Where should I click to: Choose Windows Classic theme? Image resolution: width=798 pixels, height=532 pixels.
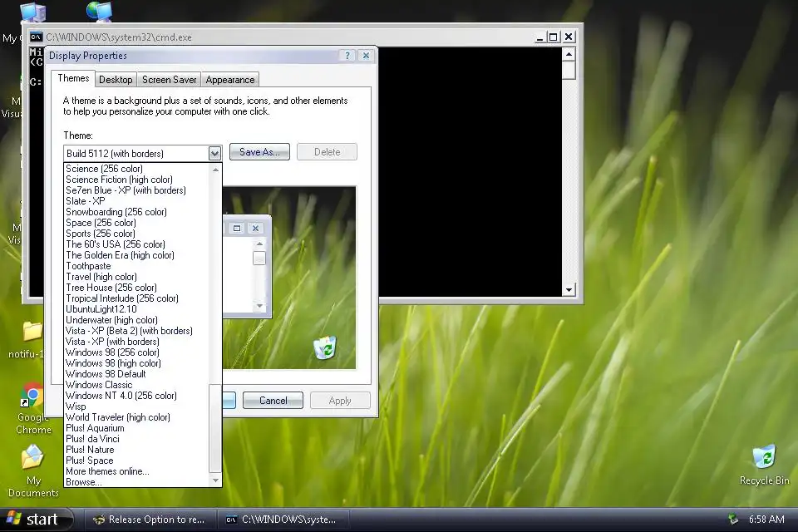(136, 385)
